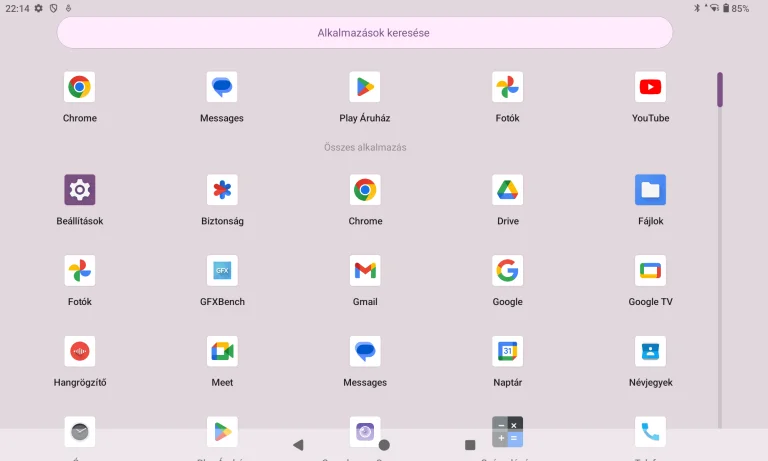
Task: Tap the settings gear in status bar
Action: pos(38,8)
